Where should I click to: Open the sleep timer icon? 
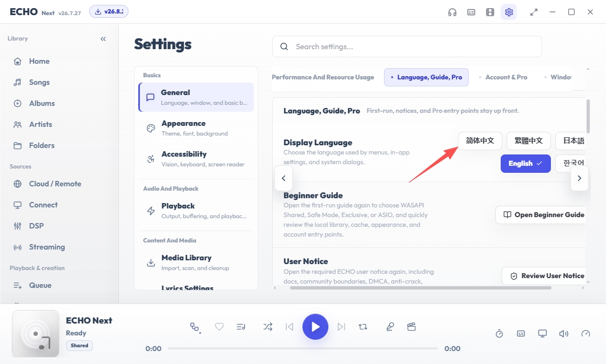tap(500, 333)
